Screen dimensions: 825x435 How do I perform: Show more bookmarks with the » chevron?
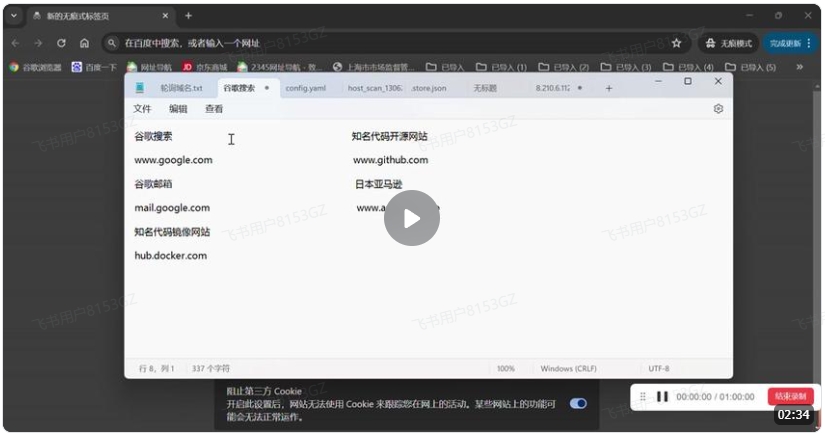[800, 67]
